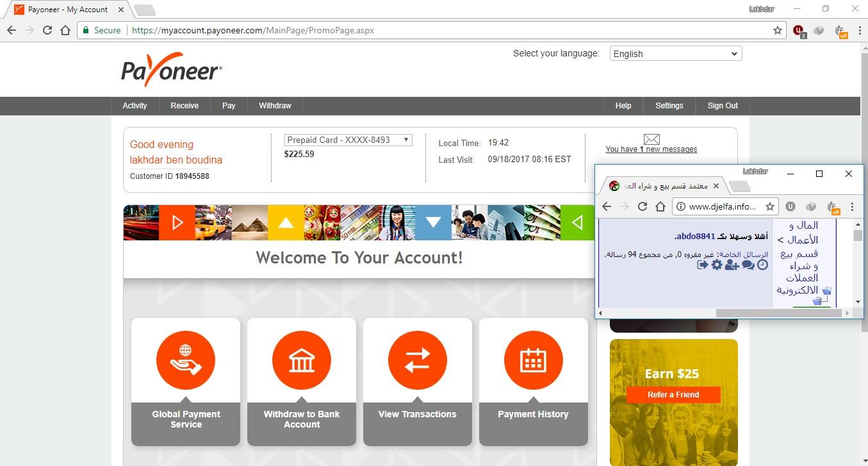Click the $225.59 balance text
This screenshot has height=466, width=868.
[x=299, y=154]
